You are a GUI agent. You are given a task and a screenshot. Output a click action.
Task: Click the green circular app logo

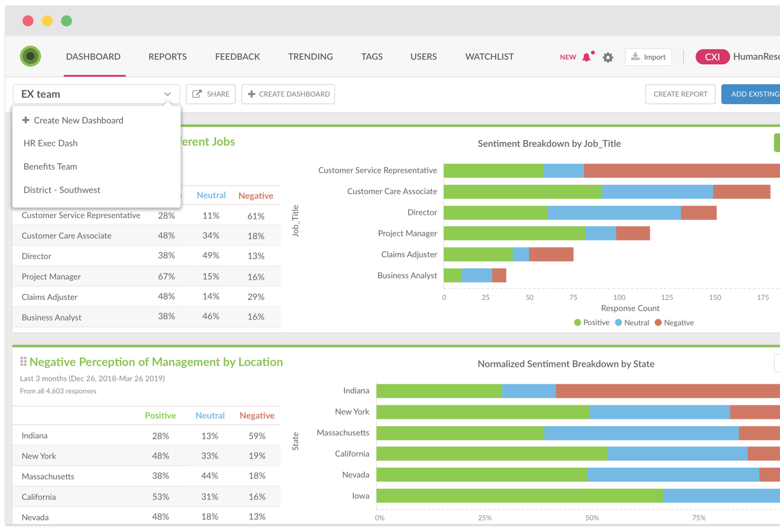tap(31, 56)
